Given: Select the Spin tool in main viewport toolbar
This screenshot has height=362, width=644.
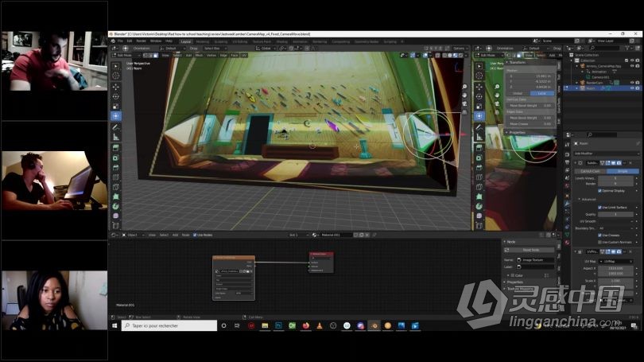Looking at the screenshot, I should [x=116, y=207].
